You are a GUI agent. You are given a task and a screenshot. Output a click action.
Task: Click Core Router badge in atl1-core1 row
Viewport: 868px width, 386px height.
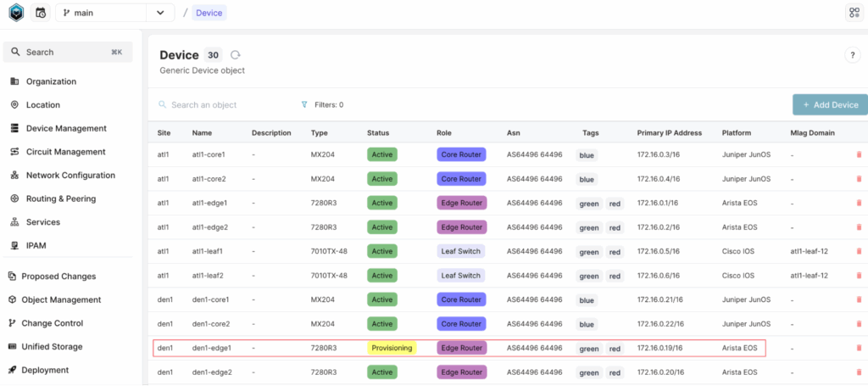[461, 154]
